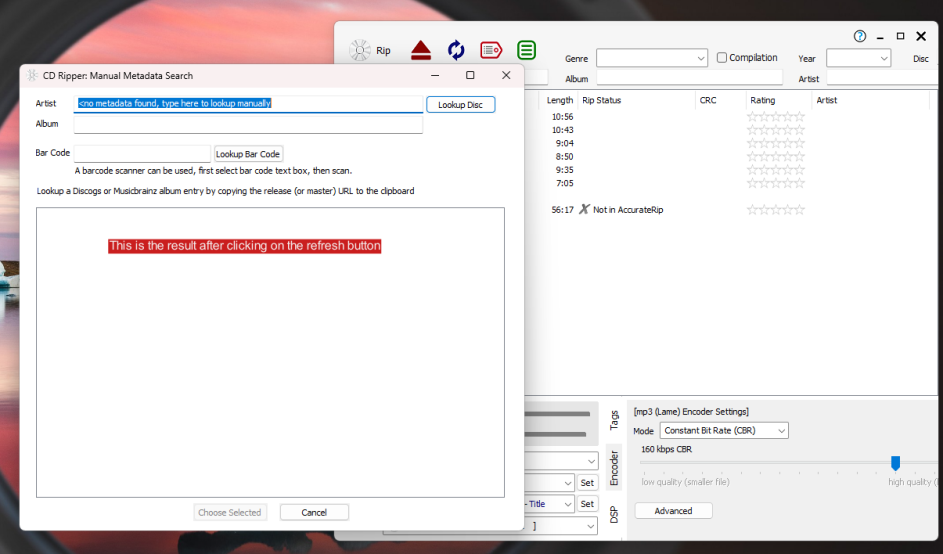Open Advanced encoder settings
The image size is (943, 554).
click(673, 511)
